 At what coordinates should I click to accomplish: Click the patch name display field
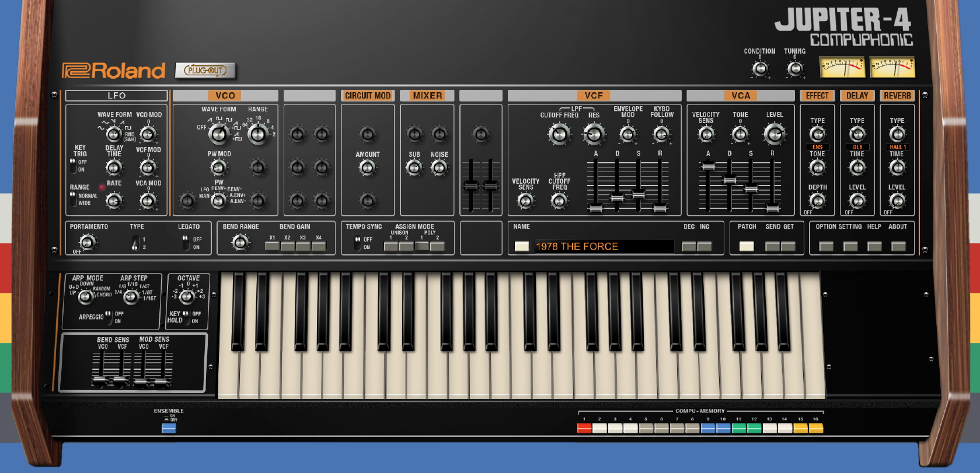pyautogui.click(x=604, y=247)
